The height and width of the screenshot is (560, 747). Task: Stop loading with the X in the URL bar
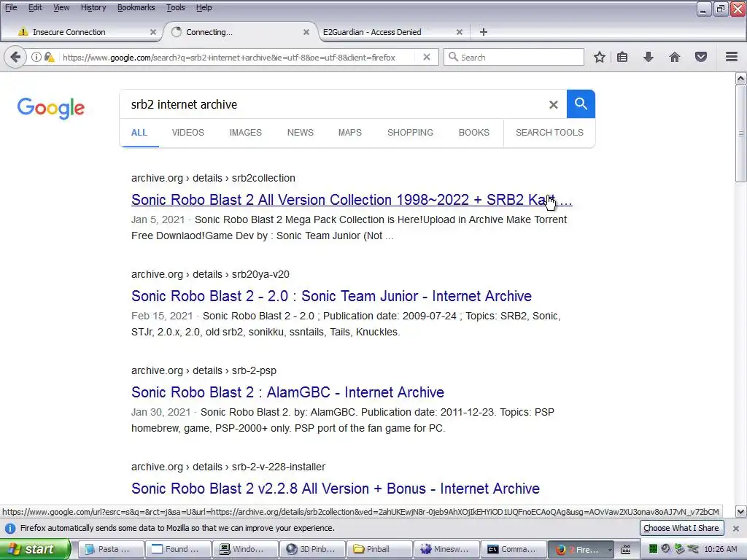(x=427, y=57)
